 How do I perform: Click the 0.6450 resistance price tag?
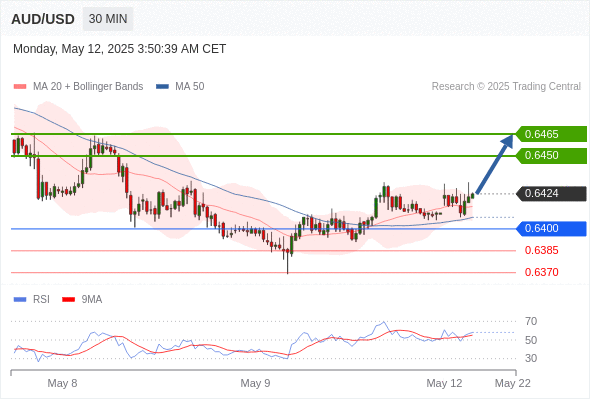point(551,155)
